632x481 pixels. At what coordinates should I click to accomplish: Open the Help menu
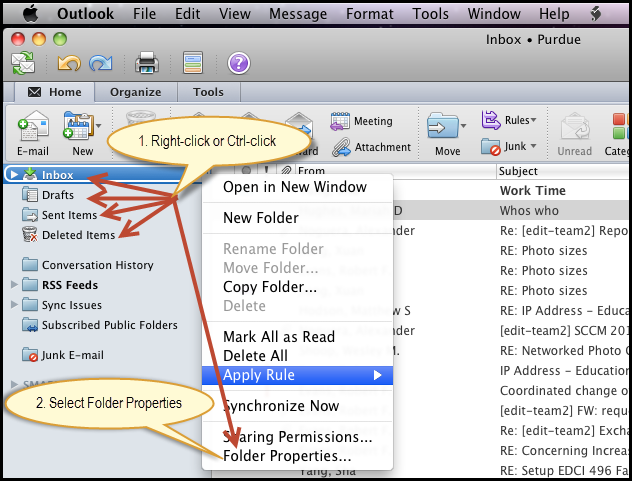point(554,14)
